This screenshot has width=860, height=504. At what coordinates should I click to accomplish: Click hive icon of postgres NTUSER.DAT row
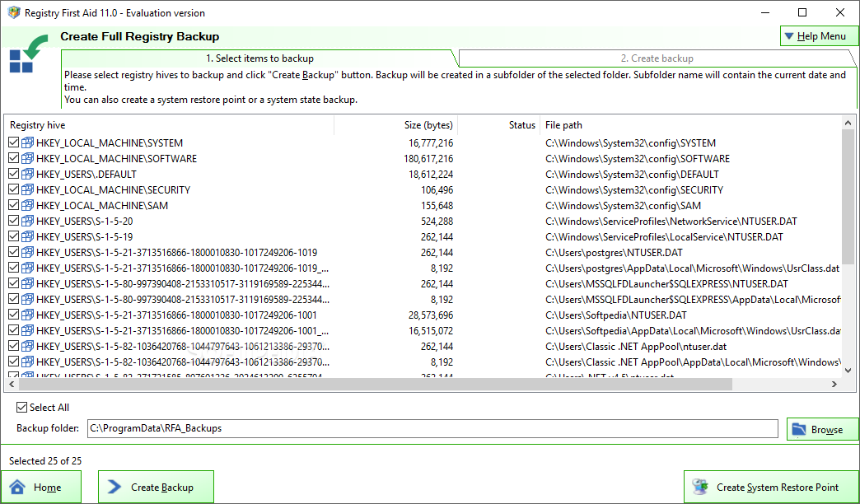27,252
